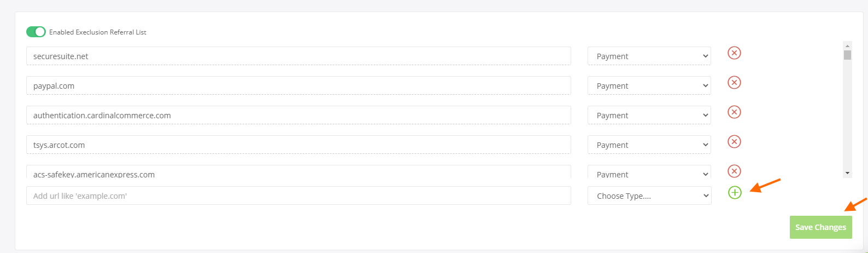Change type for the tsys.arcot.com row
868x253 pixels.
click(649, 145)
